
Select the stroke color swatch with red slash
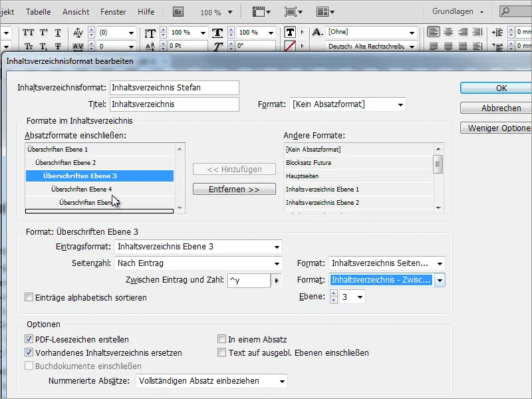point(290,46)
